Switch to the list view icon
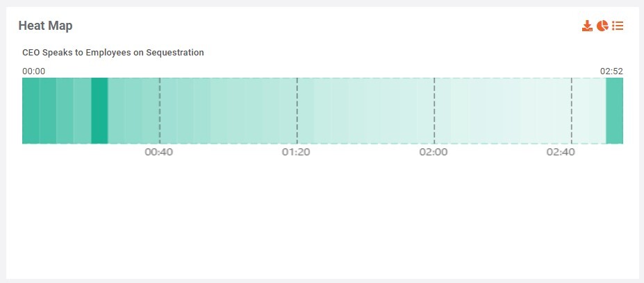The image size is (644, 283). 618,26
